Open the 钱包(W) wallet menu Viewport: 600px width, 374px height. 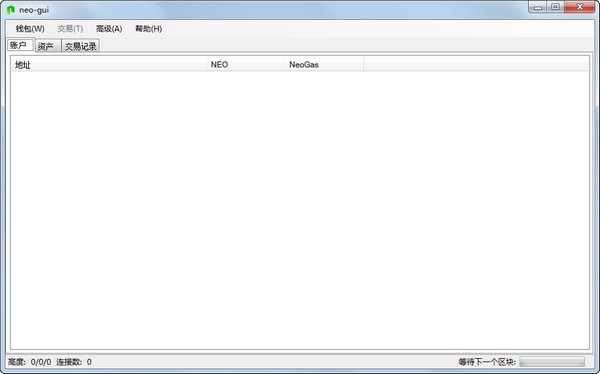tap(30, 29)
